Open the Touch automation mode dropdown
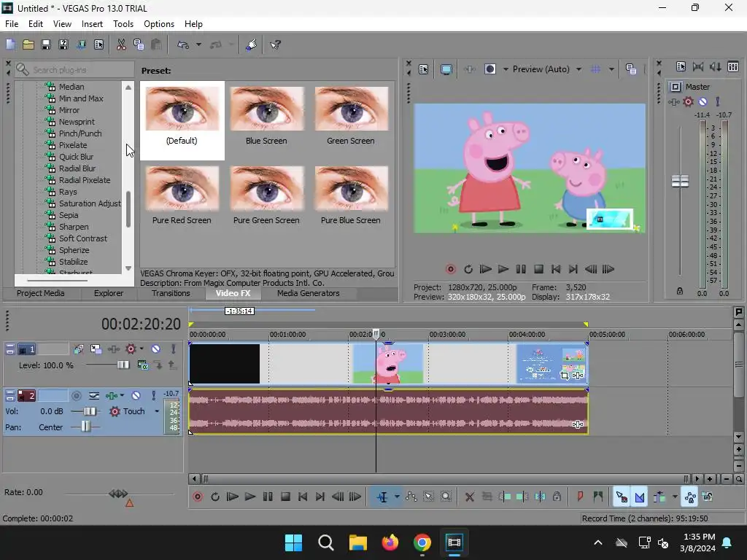Screen dimensions: 747x560 (157, 411)
